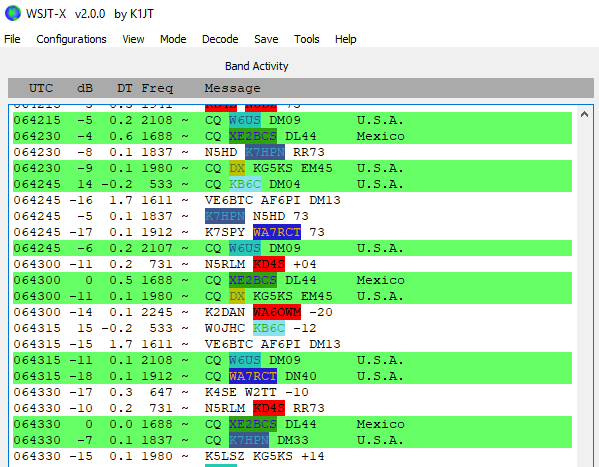Select CQ W6US DM09 line at 064215
This screenshot has height=467, width=599.
(292, 120)
